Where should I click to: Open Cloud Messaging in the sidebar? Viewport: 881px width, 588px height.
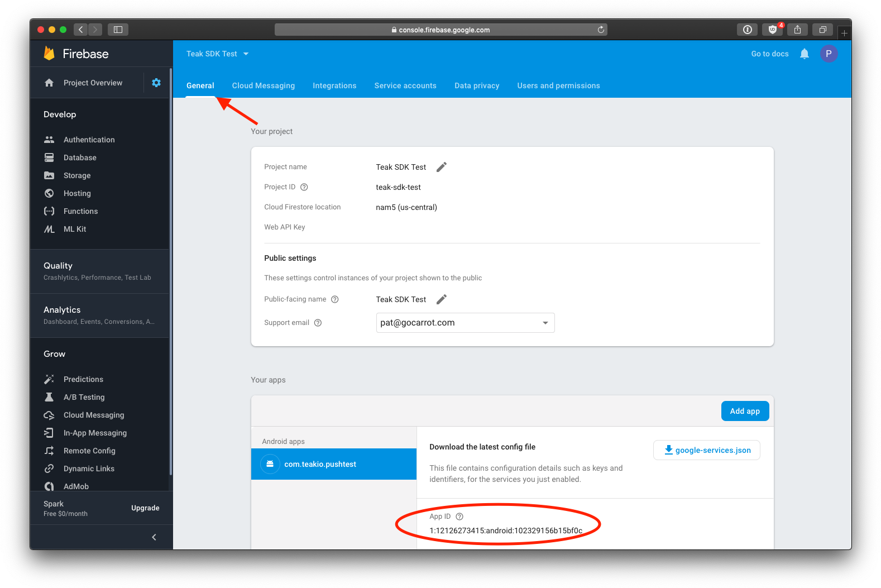tap(94, 415)
